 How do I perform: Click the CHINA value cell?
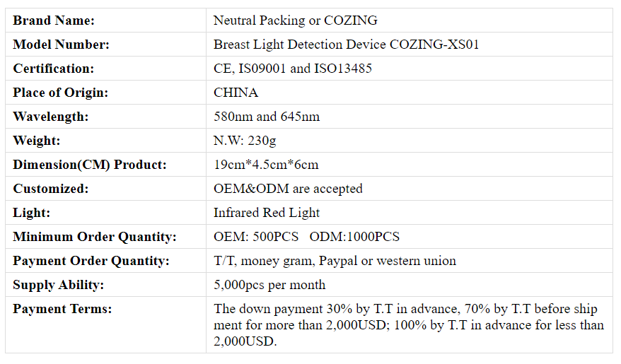pyautogui.click(x=409, y=93)
